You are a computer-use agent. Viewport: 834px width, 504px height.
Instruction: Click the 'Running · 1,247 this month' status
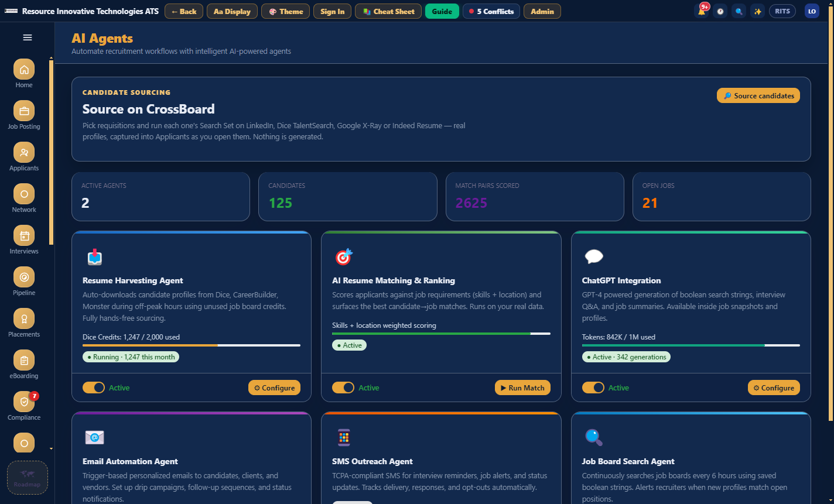pyautogui.click(x=131, y=356)
